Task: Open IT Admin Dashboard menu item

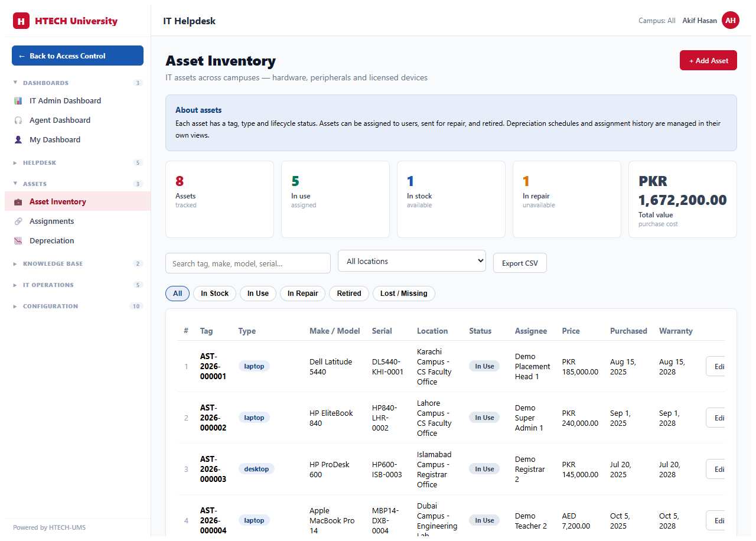Action: click(77, 101)
